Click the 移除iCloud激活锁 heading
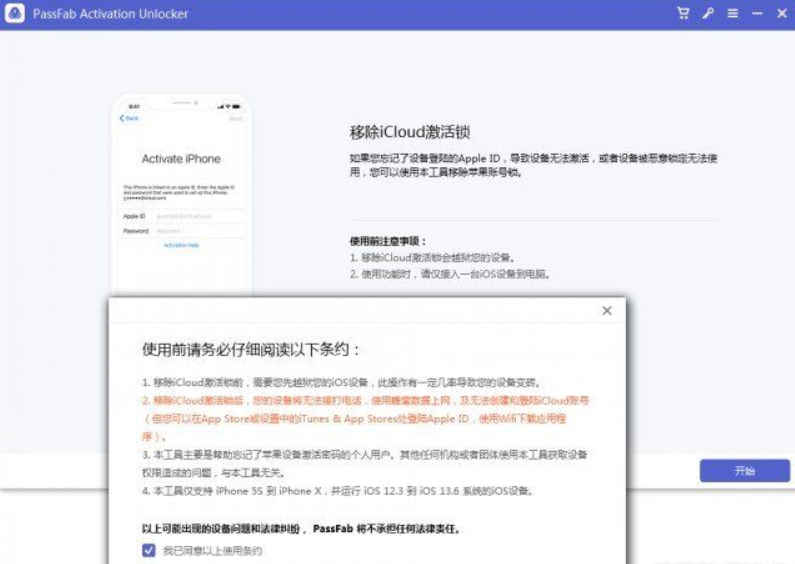 [x=410, y=132]
